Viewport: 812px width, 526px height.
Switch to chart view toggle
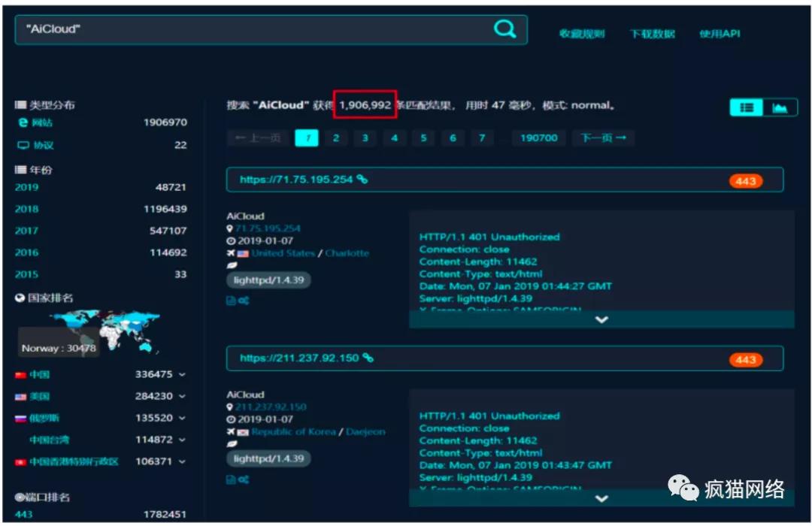[780, 107]
